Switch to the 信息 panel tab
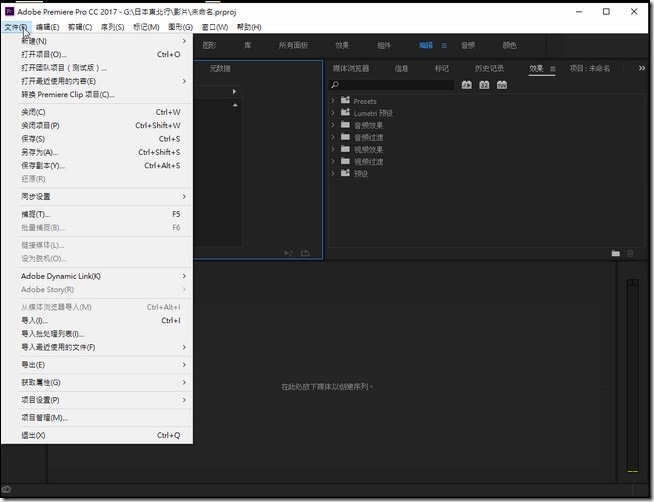The height and width of the screenshot is (502, 654). point(401,68)
